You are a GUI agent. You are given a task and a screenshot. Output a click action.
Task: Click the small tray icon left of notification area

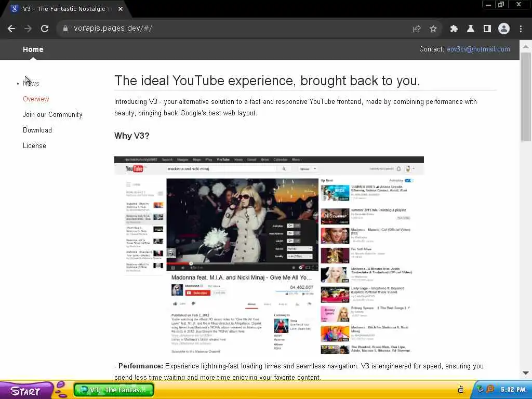(461, 390)
